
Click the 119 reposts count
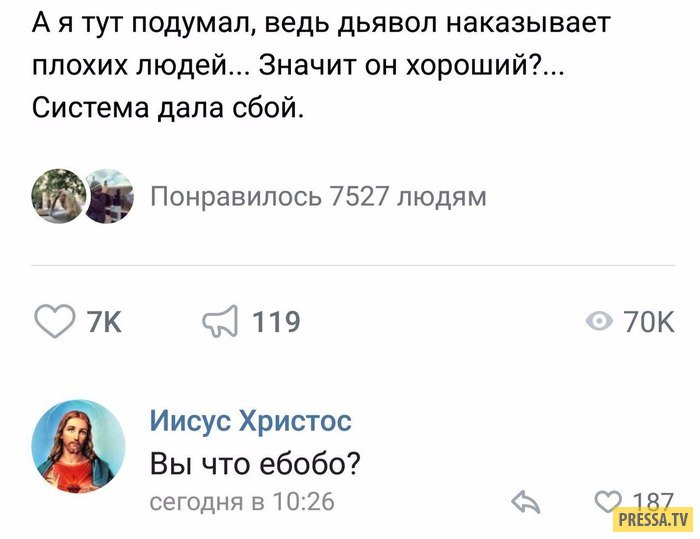click(x=275, y=322)
